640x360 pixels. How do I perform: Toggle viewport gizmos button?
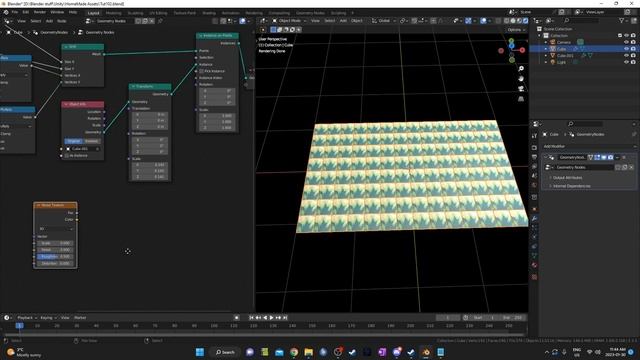pos(468,21)
